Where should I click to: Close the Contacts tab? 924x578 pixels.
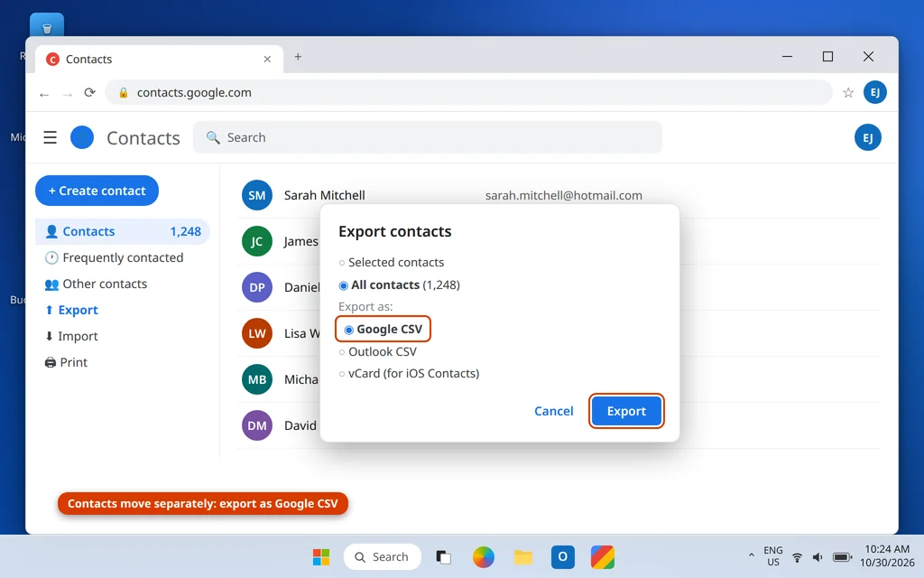(267, 59)
